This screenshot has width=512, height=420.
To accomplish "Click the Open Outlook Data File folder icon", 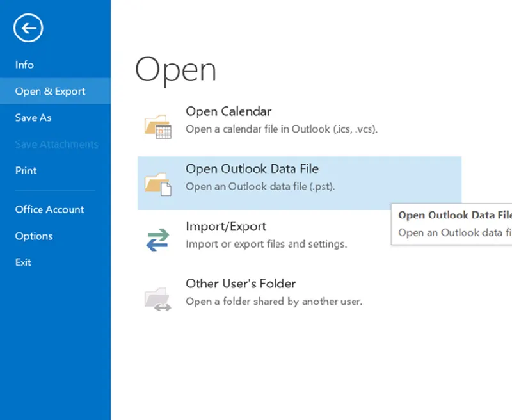I will click(157, 183).
